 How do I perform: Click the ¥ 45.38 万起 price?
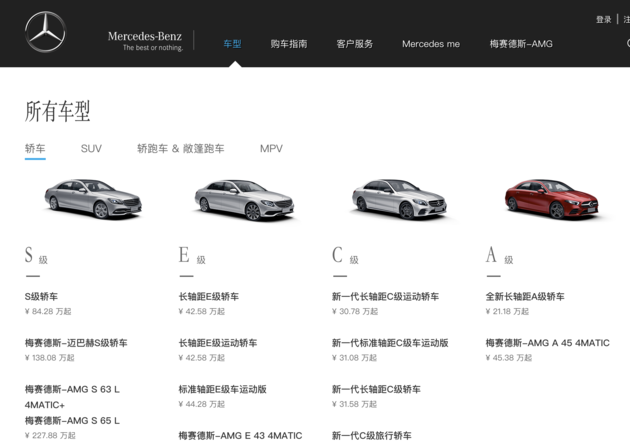509,358
